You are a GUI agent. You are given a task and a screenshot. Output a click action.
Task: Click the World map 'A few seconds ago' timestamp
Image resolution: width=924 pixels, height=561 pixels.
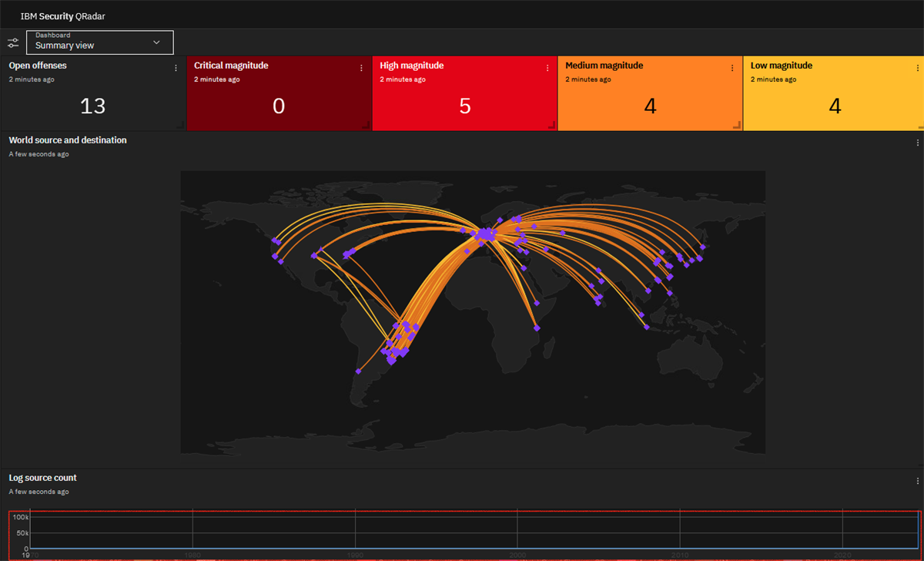38,154
